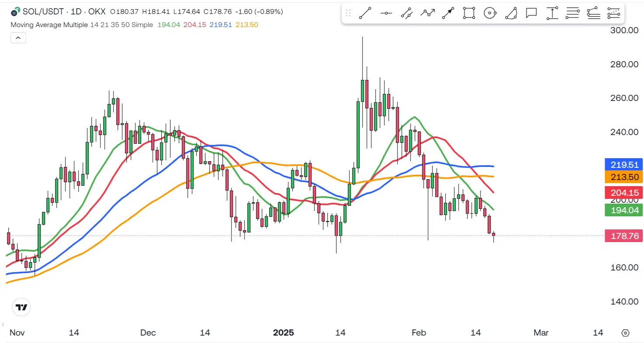The width and height of the screenshot is (644, 343).
Task: Grab the drawing toolbar drag handle
Action: [348, 13]
